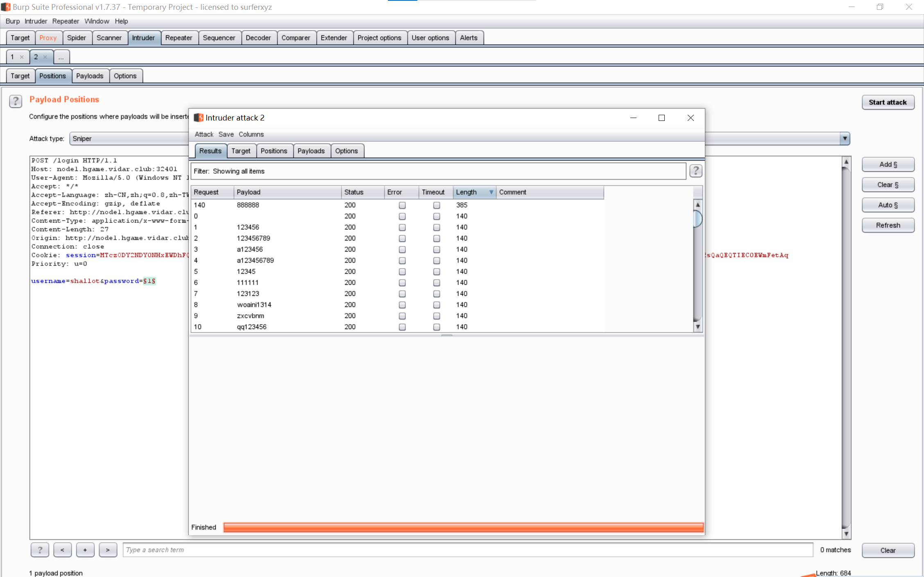Viewport: 924px width, 577px height.
Task: Select result row with payload zxcvbnm
Action: click(x=397, y=316)
